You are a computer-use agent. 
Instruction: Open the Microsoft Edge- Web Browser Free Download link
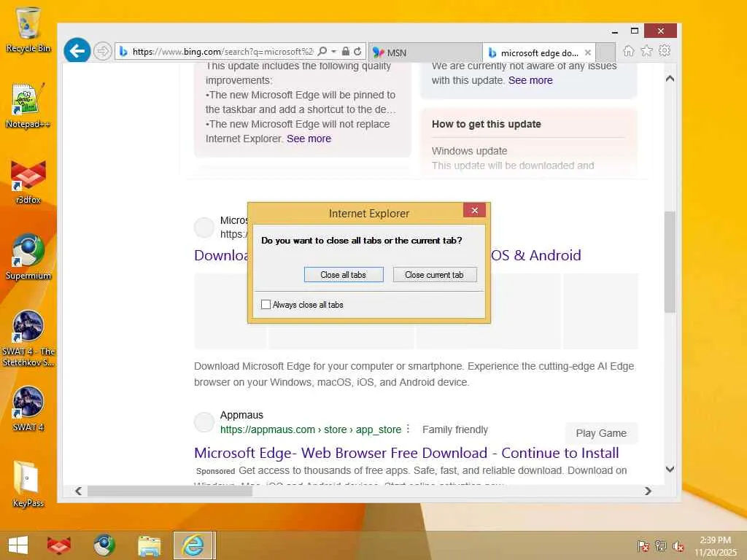[406, 453]
